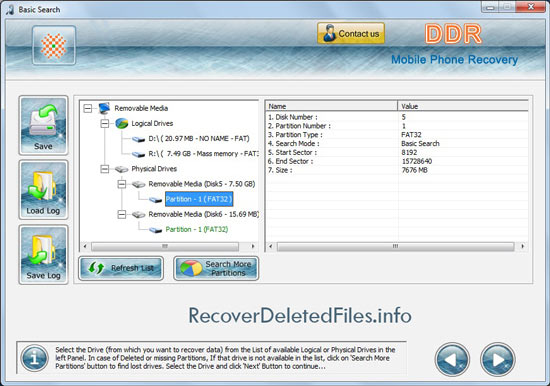
Task: Click the Removable Media root label
Action: click(141, 108)
